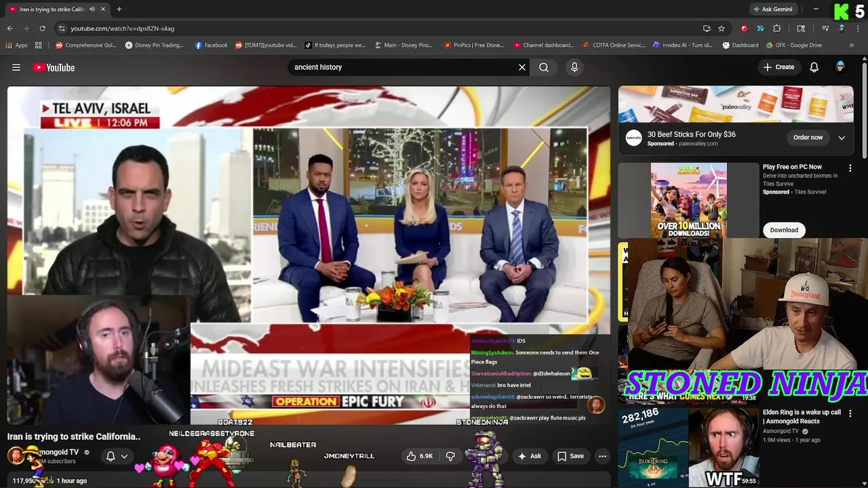Click the browser back arrow
This screenshot has width=868, height=488.
point(9,28)
